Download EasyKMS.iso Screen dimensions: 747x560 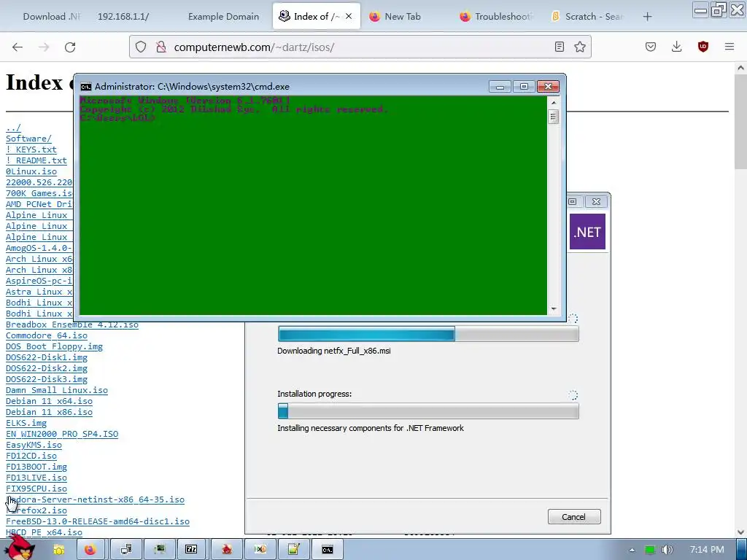[34, 445]
